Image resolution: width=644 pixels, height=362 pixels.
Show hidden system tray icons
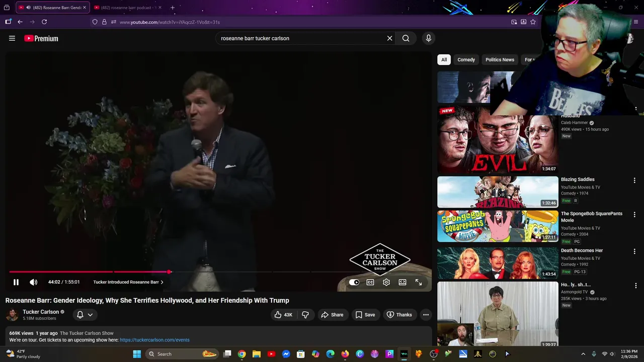pyautogui.click(x=583, y=354)
